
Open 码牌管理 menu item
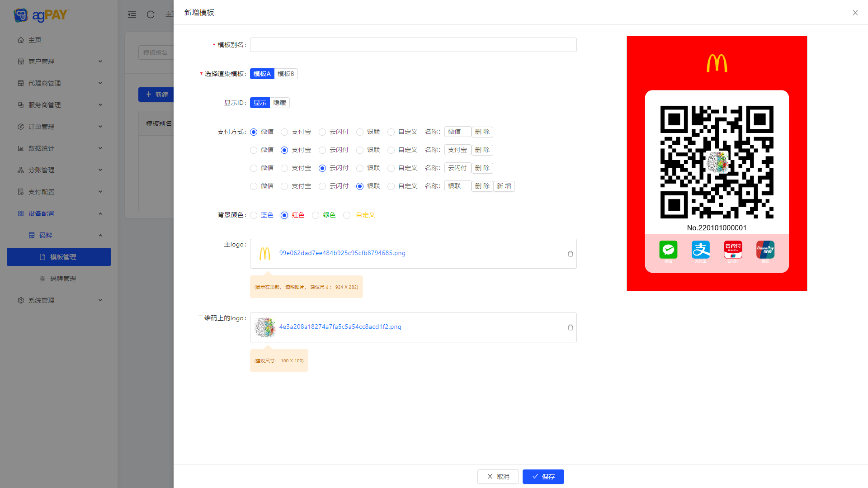(59, 279)
